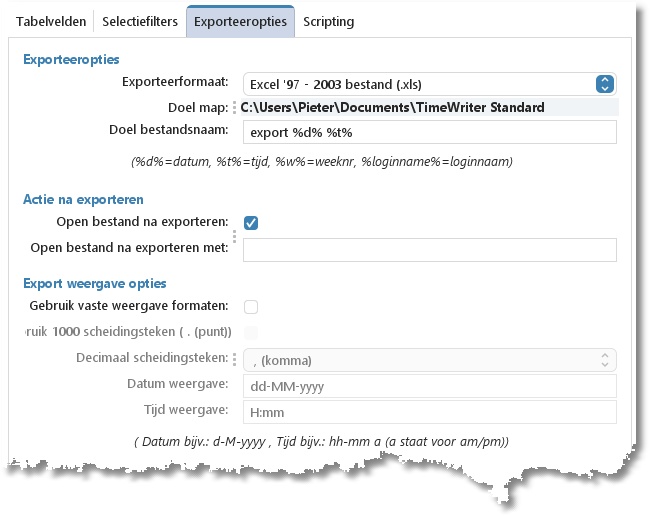
Task: Edit the Doel bestandsnaam field
Action: pyautogui.click(x=429, y=132)
